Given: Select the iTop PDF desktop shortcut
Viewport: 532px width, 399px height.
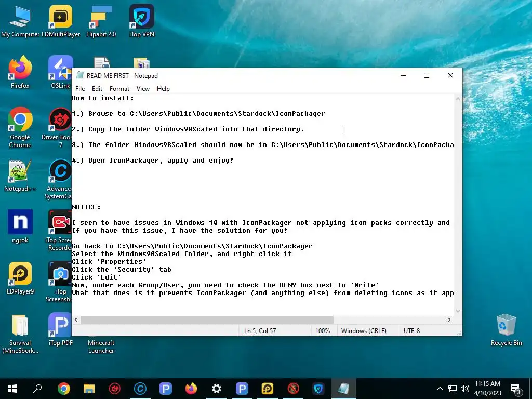Looking at the screenshot, I should click(x=60, y=330).
